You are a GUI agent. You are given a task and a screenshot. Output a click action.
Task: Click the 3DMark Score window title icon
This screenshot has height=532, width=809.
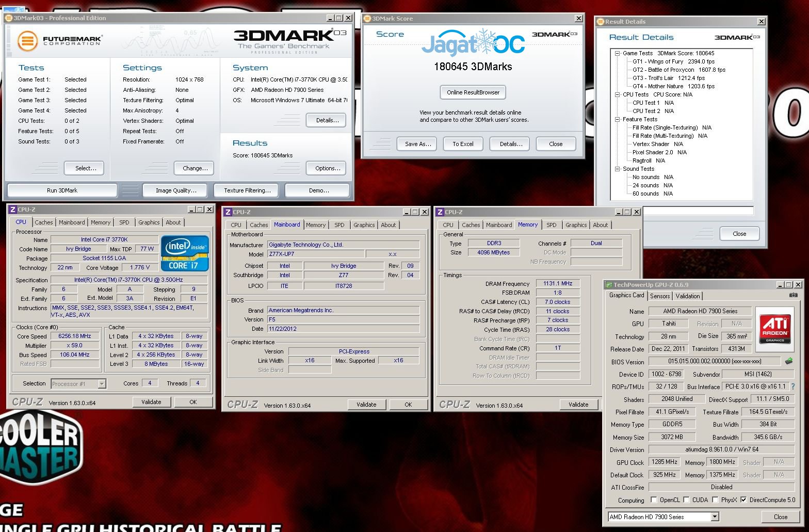[x=367, y=19]
